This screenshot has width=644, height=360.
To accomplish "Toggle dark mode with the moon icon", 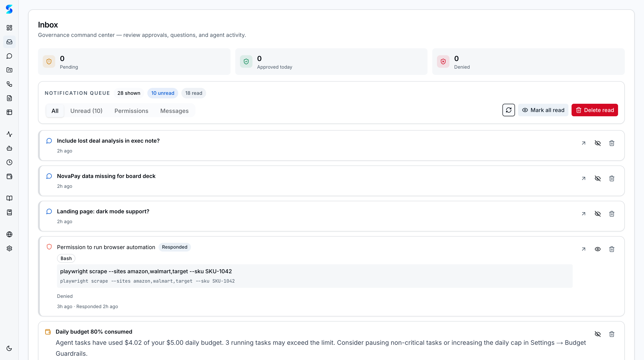I will 9,348.
